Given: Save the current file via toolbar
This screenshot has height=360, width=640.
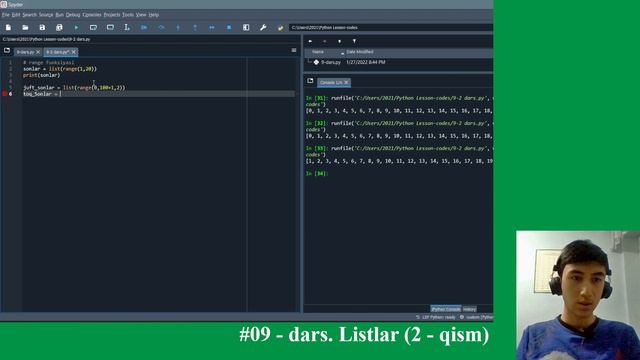Looking at the screenshot, I should 42,27.
